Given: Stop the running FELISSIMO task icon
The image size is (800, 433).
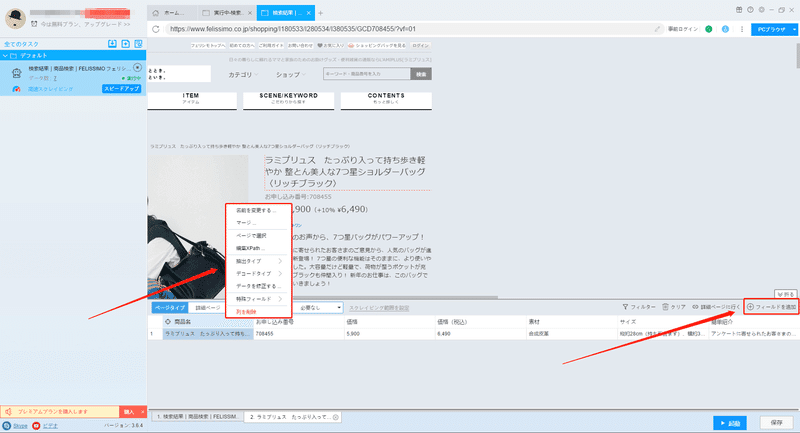Looking at the screenshot, I should [x=137, y=67].
